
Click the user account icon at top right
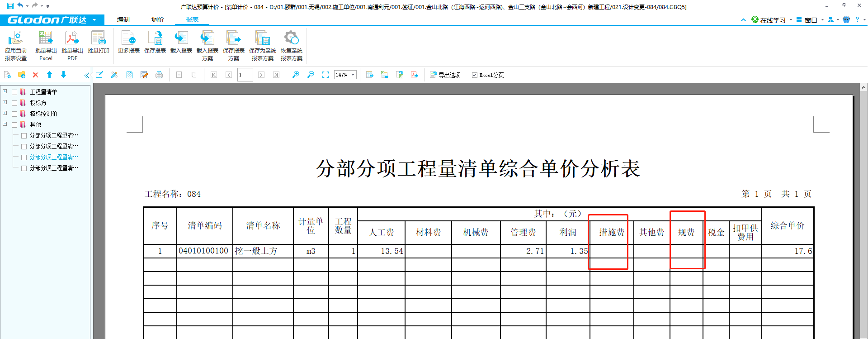click(830, 19)
